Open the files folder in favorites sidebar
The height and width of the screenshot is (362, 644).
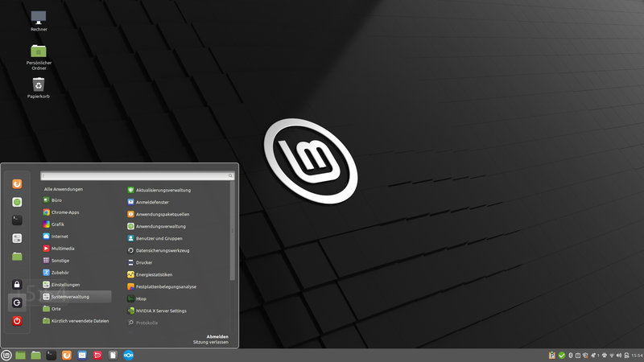[17, 257]
